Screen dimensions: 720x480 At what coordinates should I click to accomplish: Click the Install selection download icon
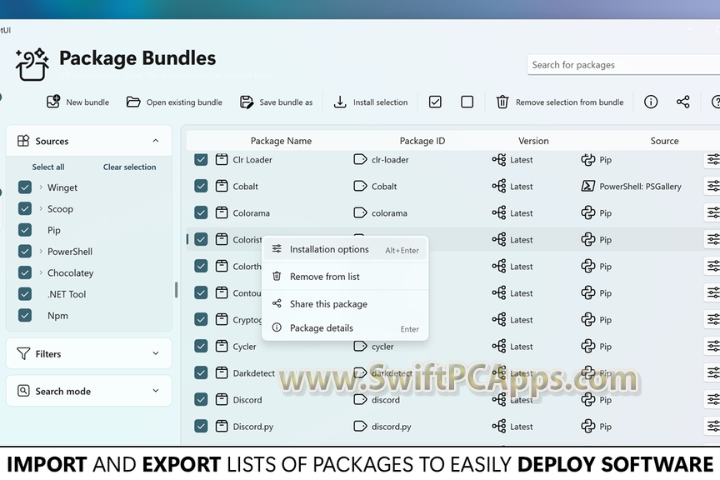[x=340, y=102]
